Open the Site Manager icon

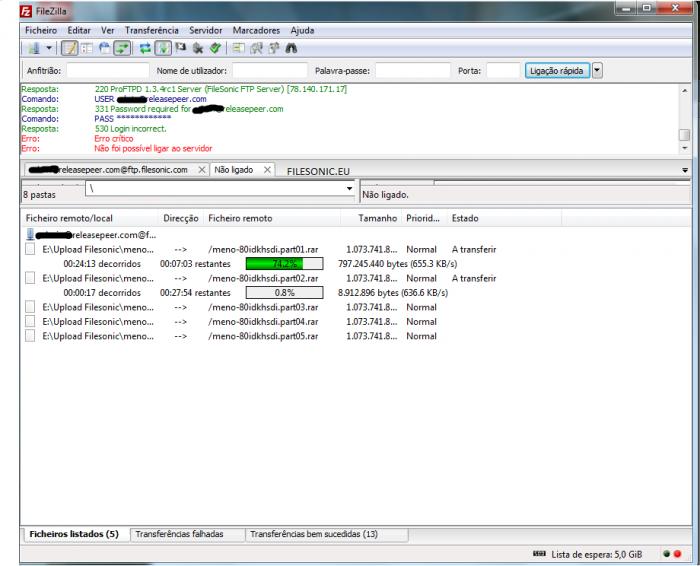click(x=36, y=46)
